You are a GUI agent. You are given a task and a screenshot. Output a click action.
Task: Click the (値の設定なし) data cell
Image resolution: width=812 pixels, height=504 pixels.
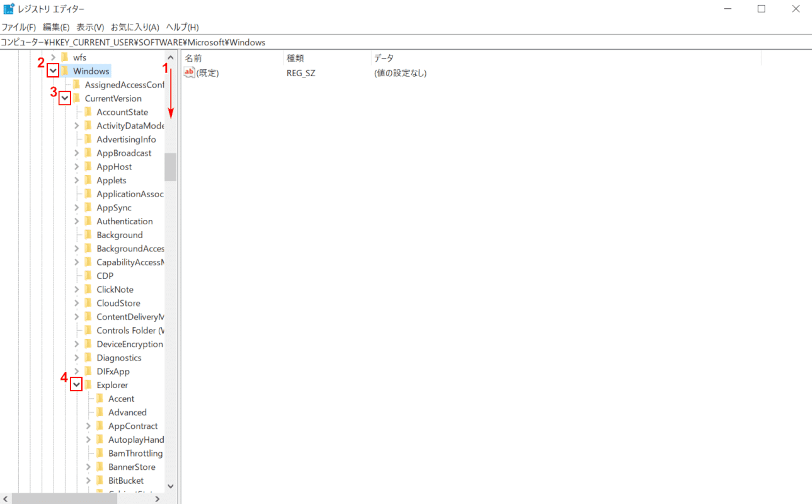(x=400, y=73)
